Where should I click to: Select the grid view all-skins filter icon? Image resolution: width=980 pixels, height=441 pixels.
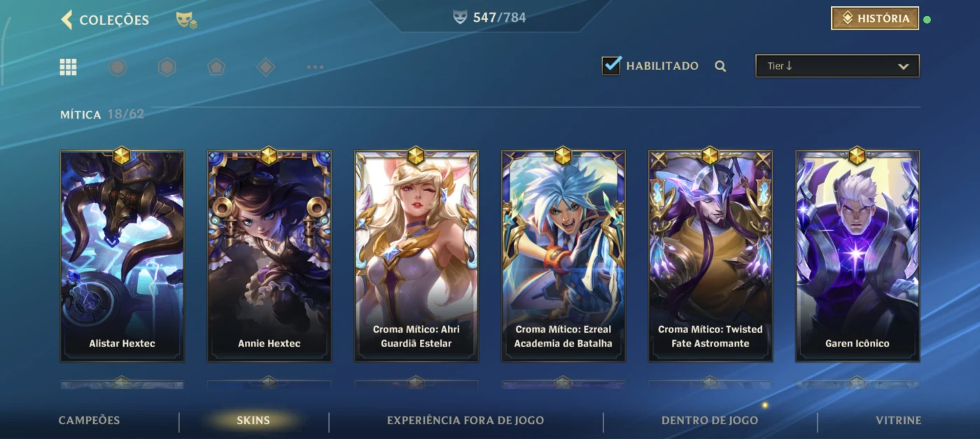tap(68, 67)
